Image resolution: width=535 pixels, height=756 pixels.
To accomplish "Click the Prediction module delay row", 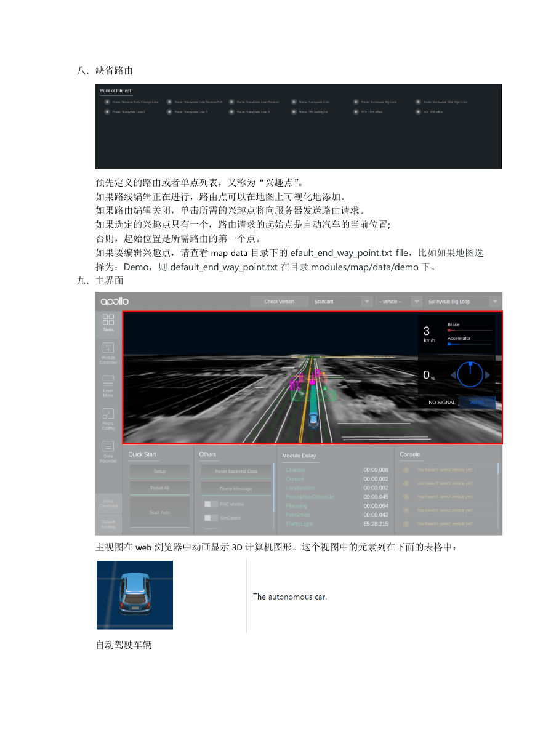I will tap(337, 515).
